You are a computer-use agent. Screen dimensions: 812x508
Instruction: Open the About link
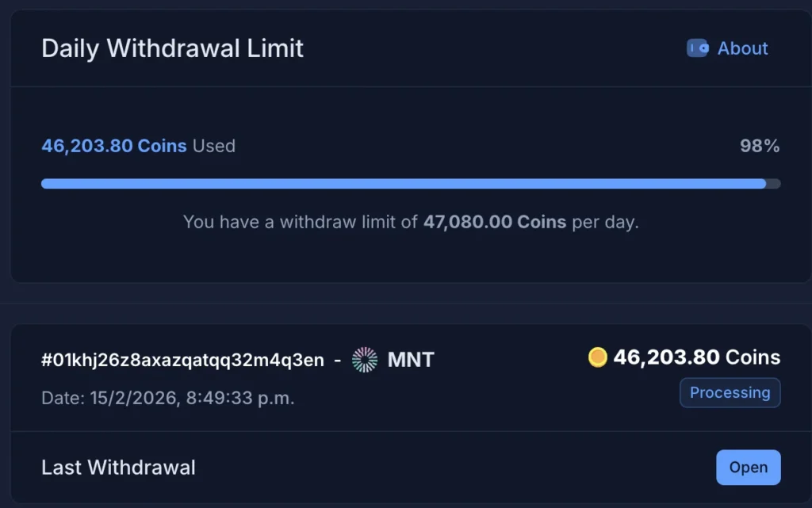(x=742, y=48)
